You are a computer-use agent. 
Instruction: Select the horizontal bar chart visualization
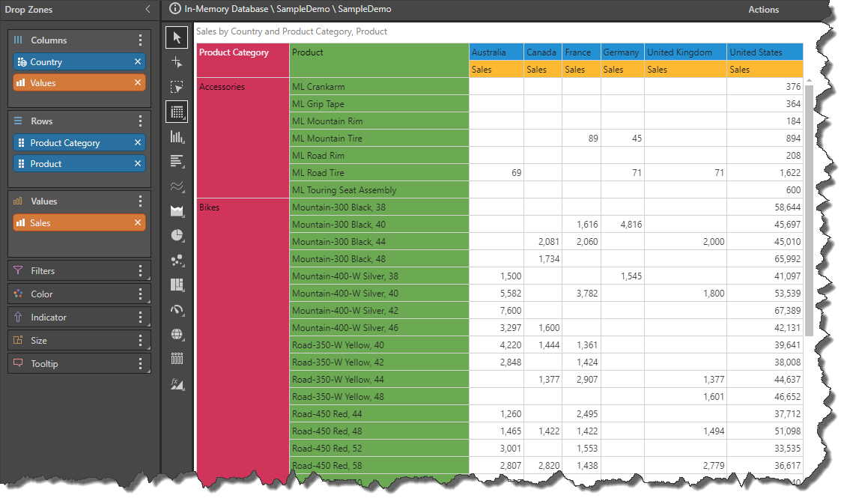point(177,161)
